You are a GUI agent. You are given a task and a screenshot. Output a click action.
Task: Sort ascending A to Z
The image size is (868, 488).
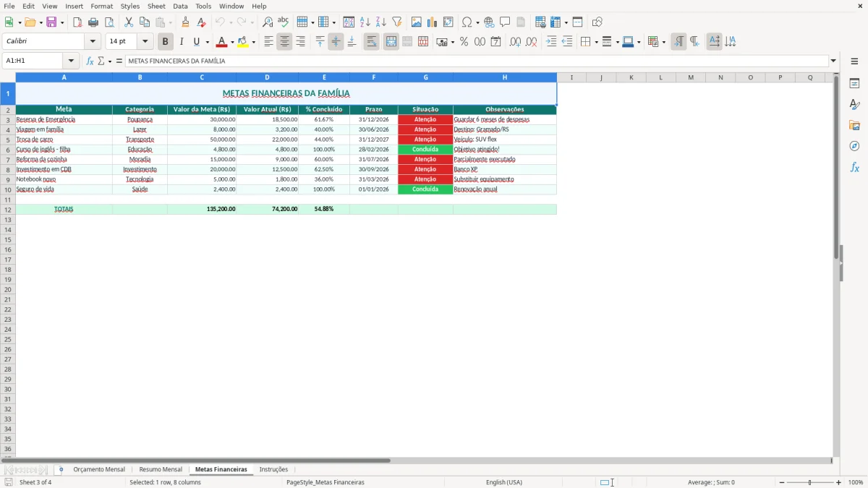(x=365, y=22)
